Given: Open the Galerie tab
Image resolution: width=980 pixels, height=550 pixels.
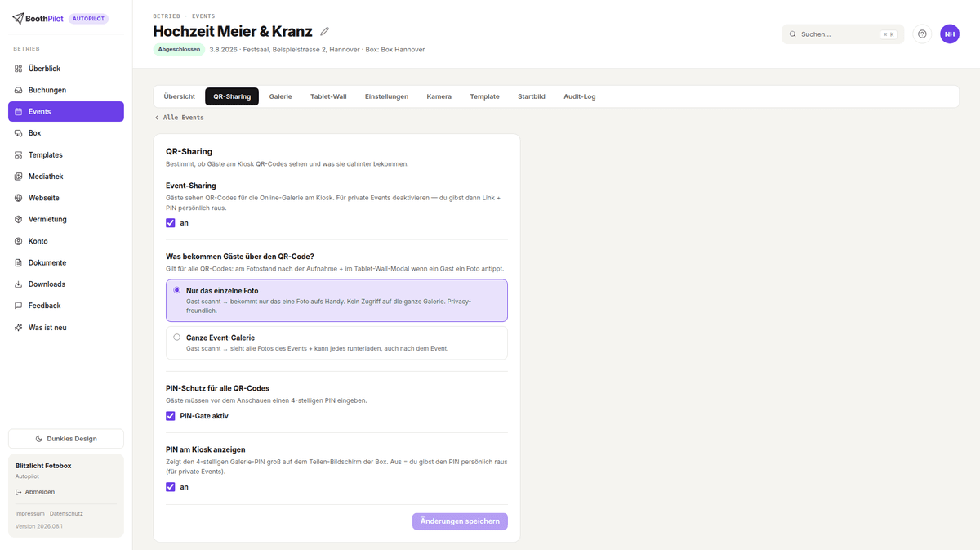Looking at the screenshot, I should click(x=280, y=96).
